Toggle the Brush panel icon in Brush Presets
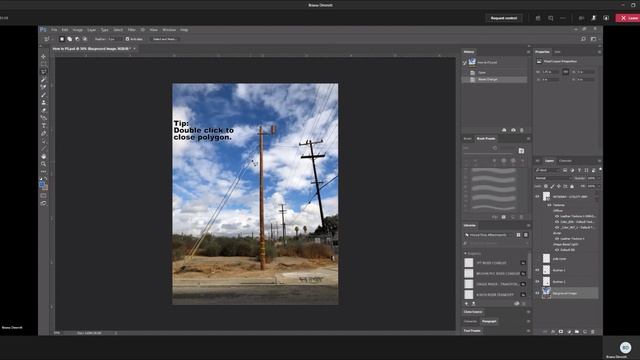640x360 pixels. 521,151
